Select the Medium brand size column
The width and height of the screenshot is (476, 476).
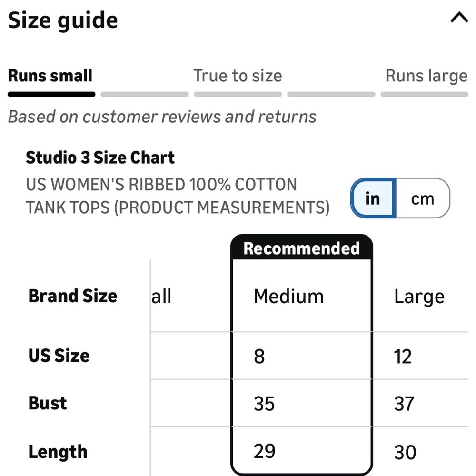(288, 297)
